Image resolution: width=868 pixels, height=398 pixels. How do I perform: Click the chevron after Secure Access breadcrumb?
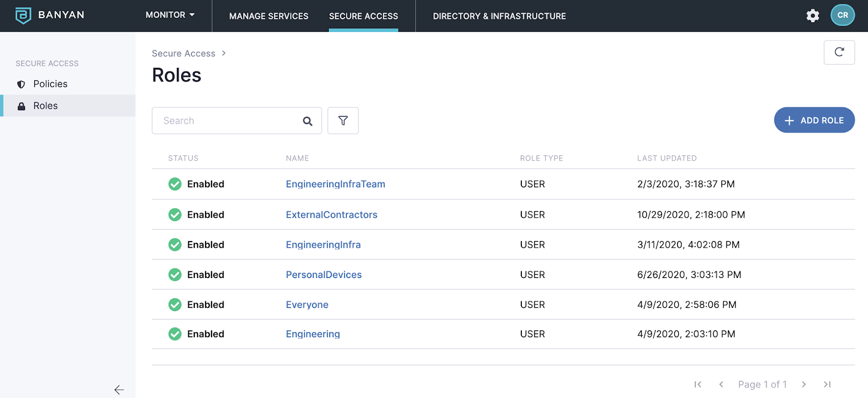coord(224,53)
